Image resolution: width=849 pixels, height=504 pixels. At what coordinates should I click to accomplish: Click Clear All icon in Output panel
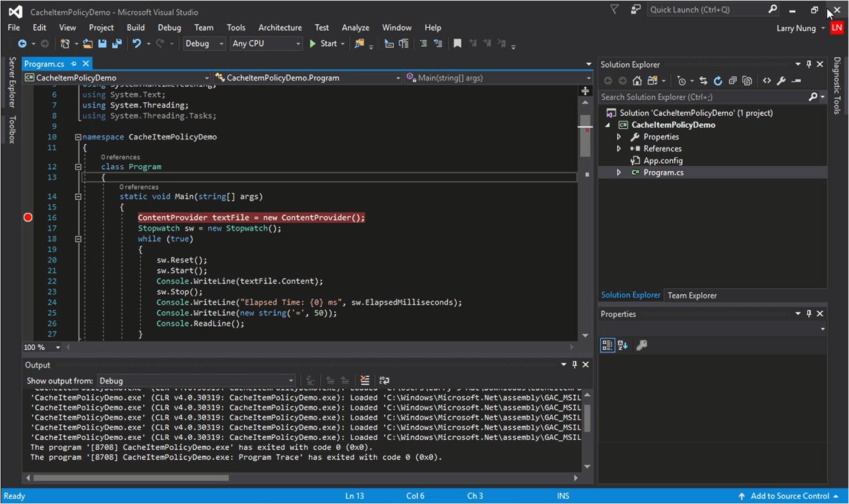365,381
